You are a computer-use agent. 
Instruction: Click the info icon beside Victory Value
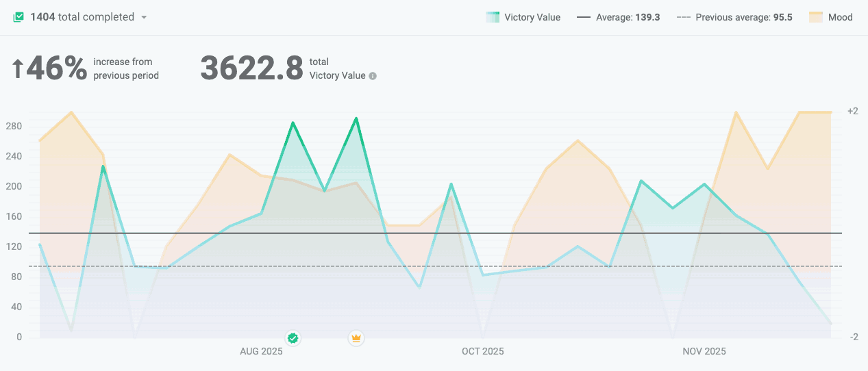coord(373,76)
